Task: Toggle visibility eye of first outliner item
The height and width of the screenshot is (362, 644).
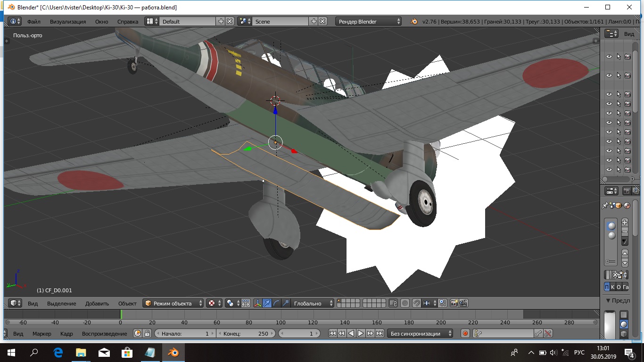Action: 609,57
